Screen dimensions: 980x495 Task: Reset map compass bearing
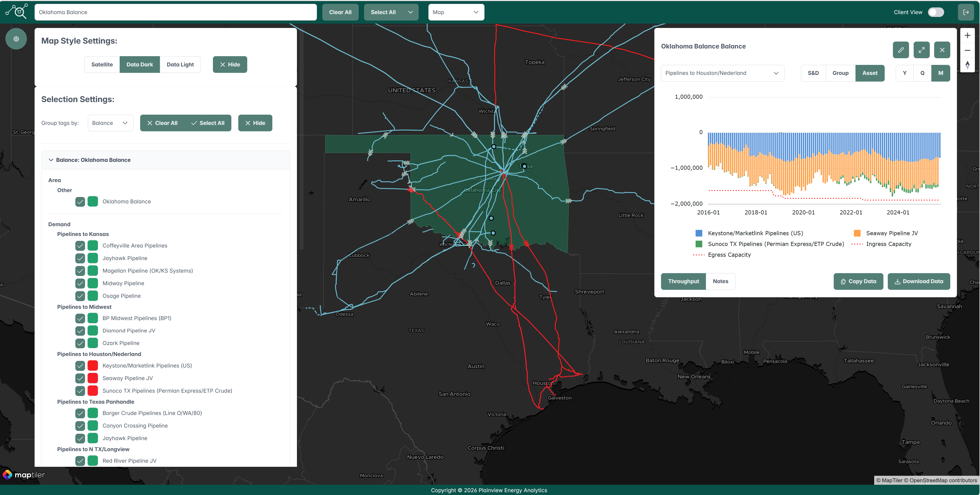[967, 65]
